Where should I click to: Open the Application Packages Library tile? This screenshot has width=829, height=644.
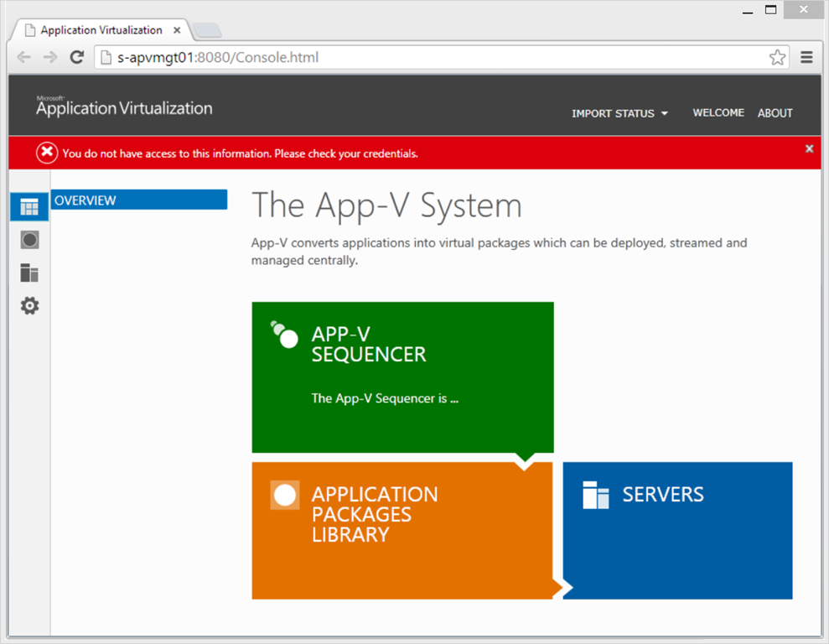click(x=401, y=530)
